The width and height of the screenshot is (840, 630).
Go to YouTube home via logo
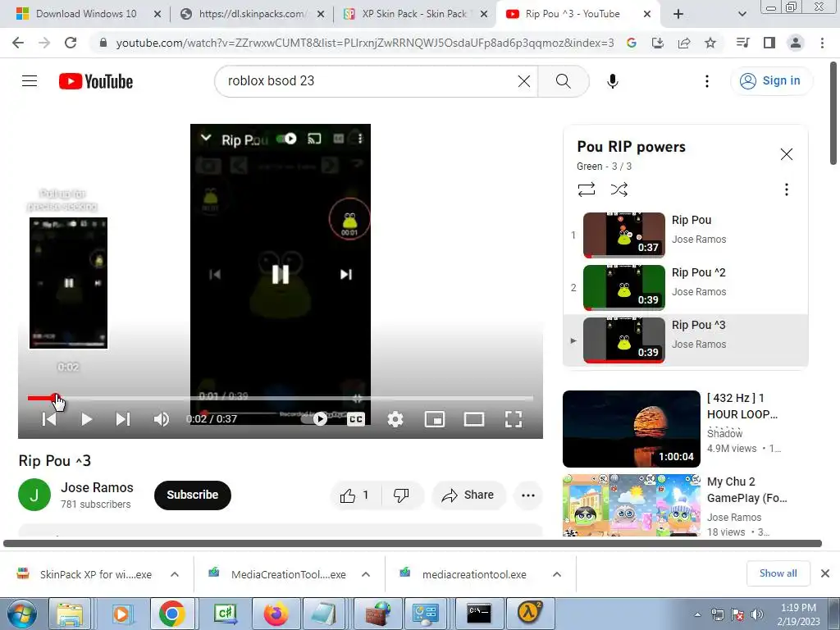96,81
